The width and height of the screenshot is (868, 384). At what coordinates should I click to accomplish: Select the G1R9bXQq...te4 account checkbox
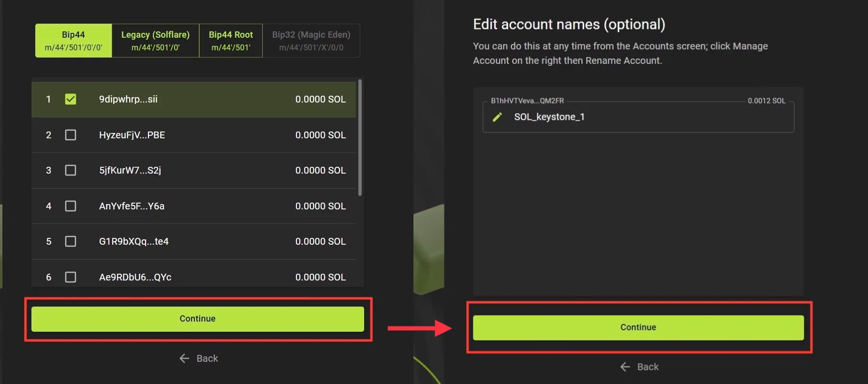71,241
